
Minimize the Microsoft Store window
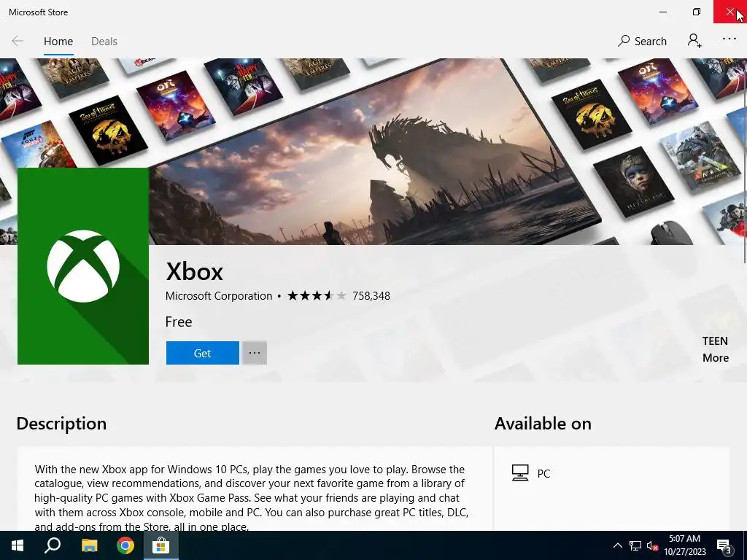pos(663,12)
